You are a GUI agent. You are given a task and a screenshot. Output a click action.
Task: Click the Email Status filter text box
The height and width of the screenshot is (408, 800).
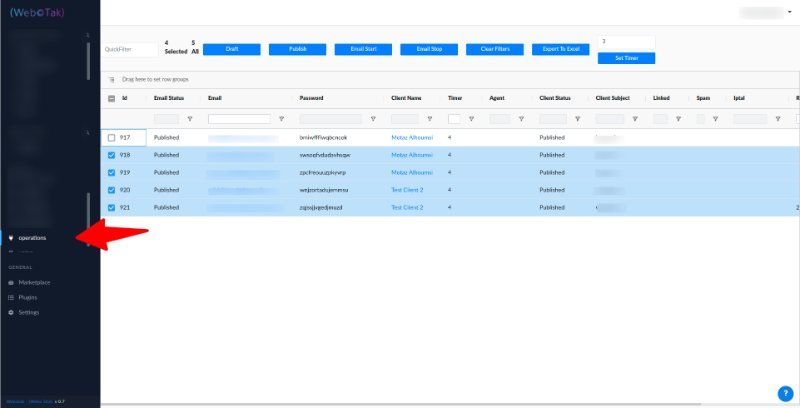click(166, 119)
